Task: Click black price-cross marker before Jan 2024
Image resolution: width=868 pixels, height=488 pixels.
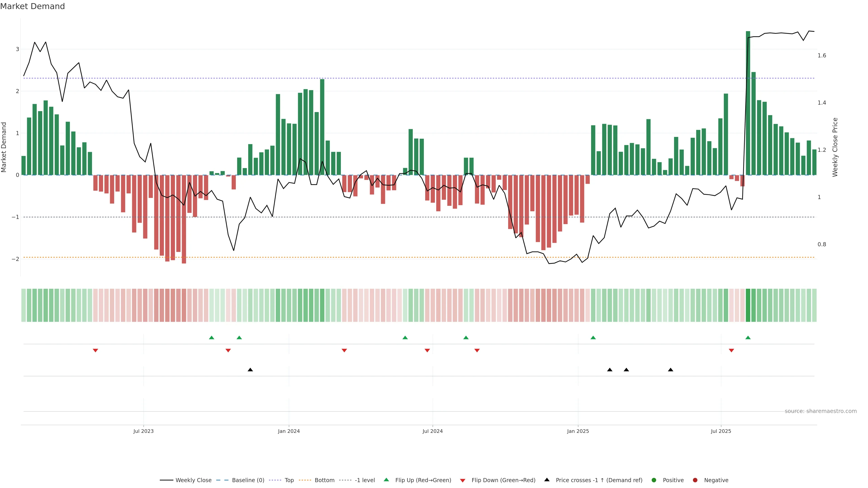Action: 250,370
